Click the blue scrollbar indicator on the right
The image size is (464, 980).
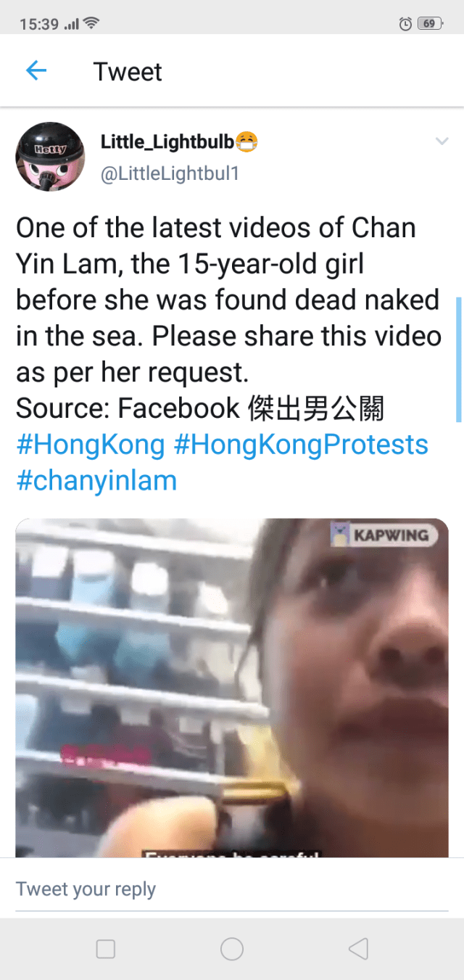tap(458, 359)
